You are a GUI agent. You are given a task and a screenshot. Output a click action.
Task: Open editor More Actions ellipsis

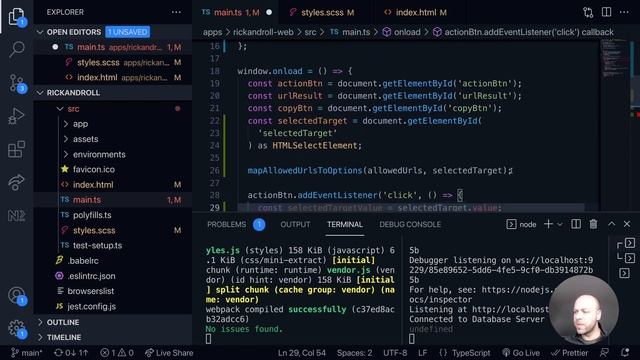624,12
